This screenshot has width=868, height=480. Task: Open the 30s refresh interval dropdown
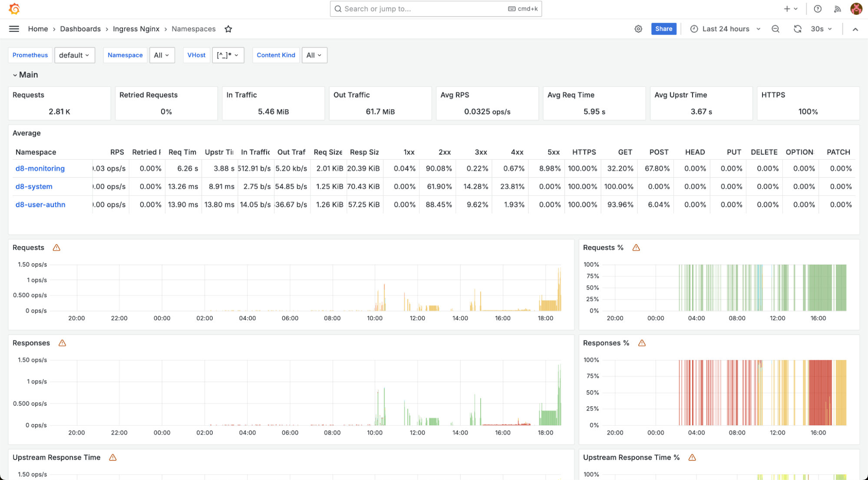(x=821, y=29)
